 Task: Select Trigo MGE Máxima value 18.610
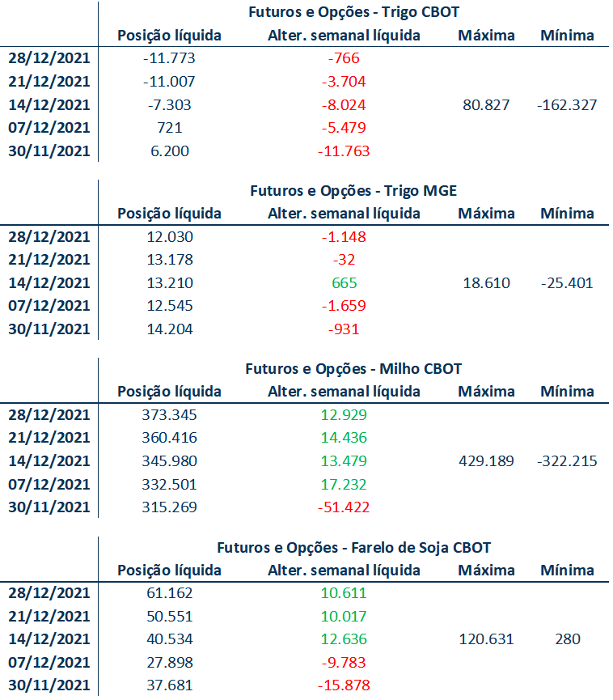[486, 283]
